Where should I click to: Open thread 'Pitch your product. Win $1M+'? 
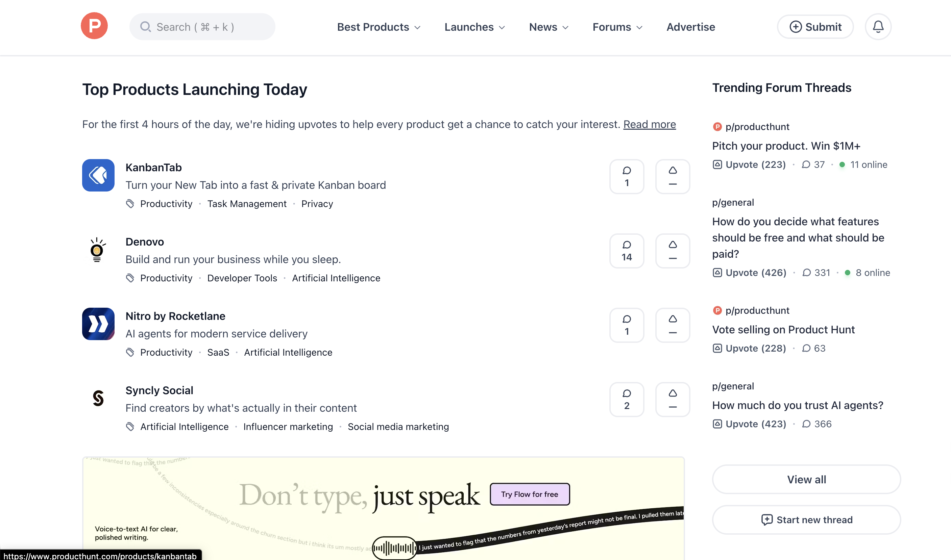pyautogui.click(x=786, y=146)
